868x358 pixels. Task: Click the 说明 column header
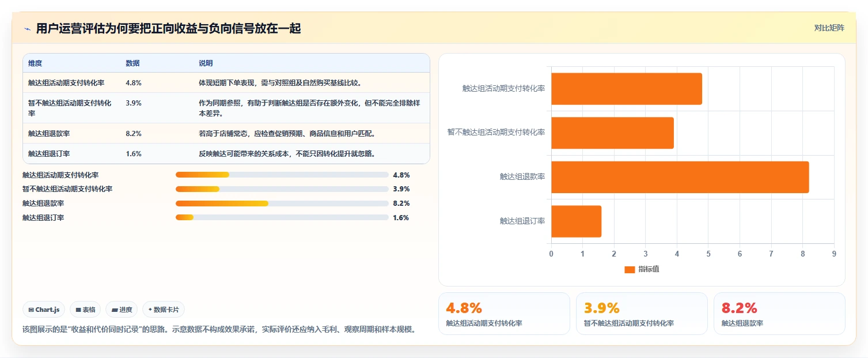pyautogui.click(x=206, y=63)
